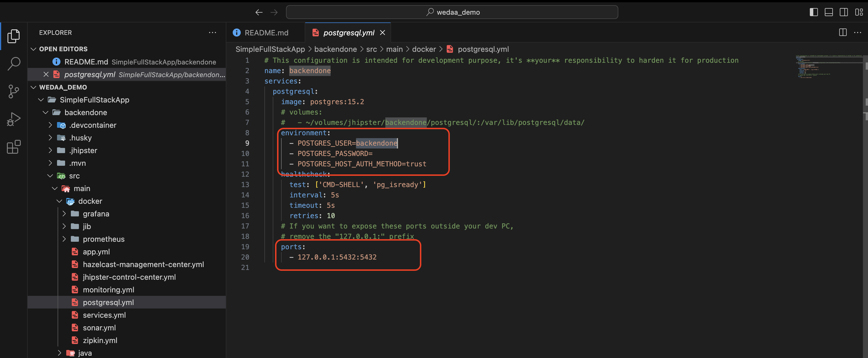The height and width of the screenshot is (358, 868).
Task: Click the image: postgres:15.2 line
Action: coord(323,102)
